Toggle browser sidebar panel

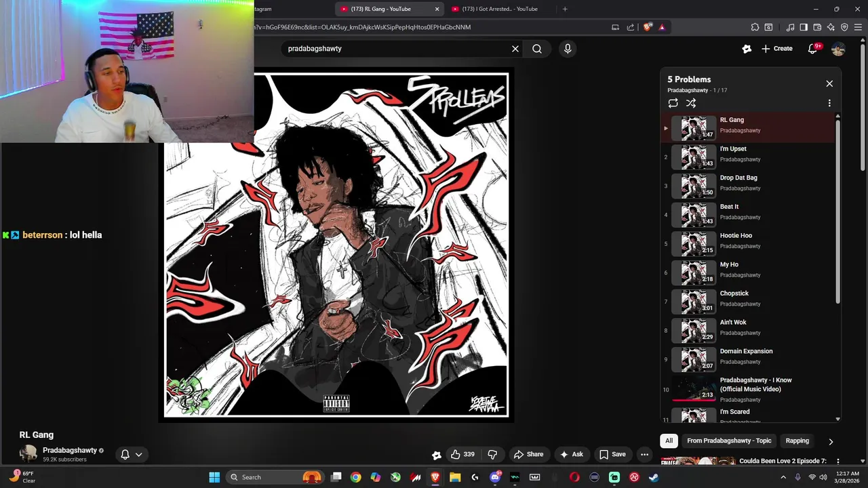[x=804, y=27]
